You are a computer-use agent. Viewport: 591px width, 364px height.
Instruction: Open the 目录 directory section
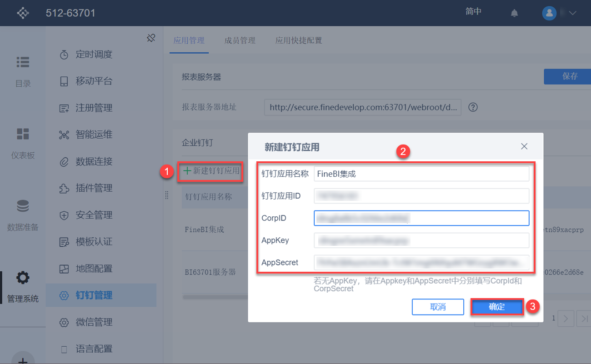(23, 72)
